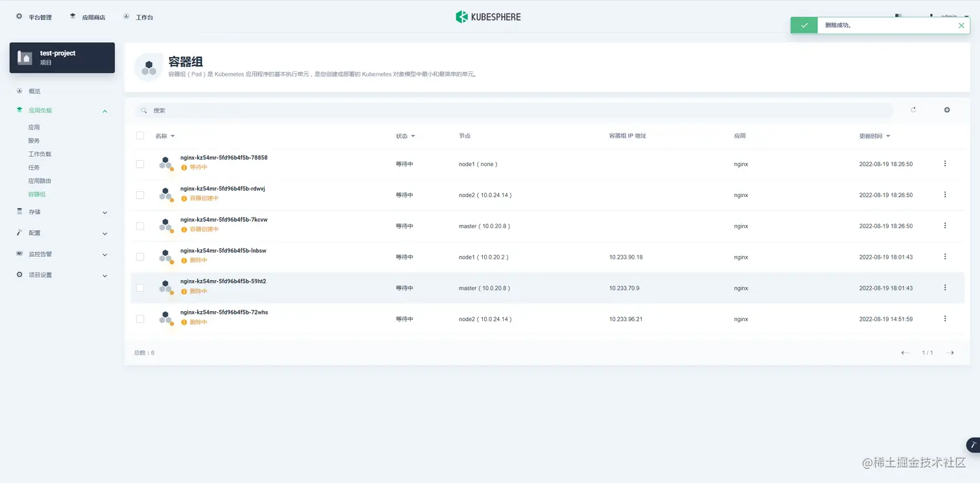Click pod icon for row 72whs
Viewport: 980px width, 483px height.
click(x=166, y=318)
